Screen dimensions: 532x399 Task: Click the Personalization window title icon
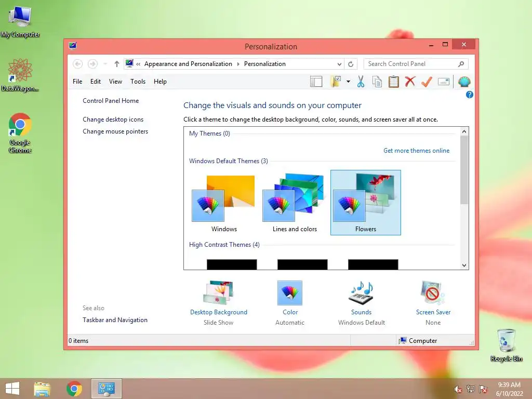tap(73, 46)
